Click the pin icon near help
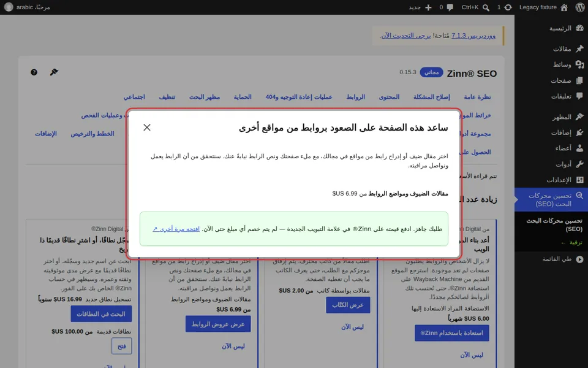This screenshot has height=368, width=588. [54, 72]
